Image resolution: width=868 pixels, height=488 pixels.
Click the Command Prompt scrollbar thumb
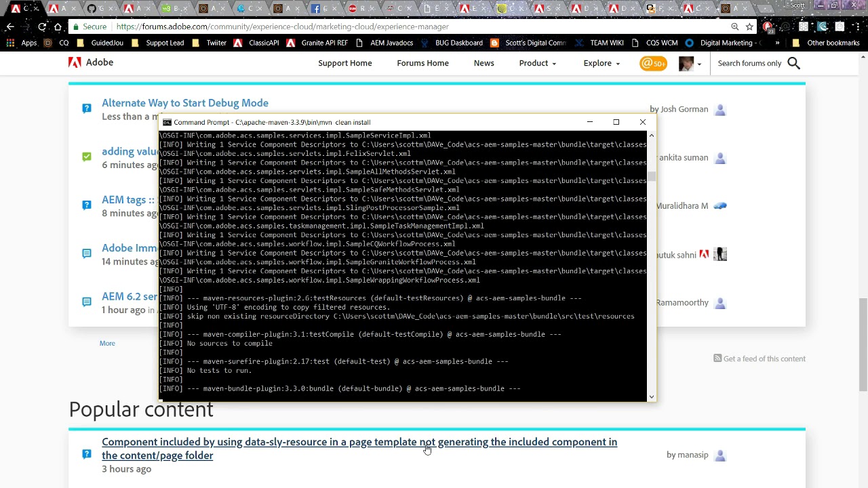point(652,176)
